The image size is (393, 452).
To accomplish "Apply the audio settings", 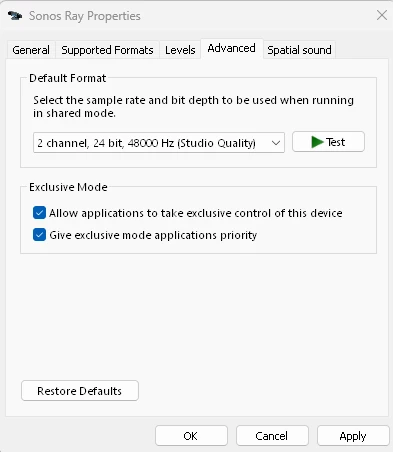I will (x=353, y=436).
